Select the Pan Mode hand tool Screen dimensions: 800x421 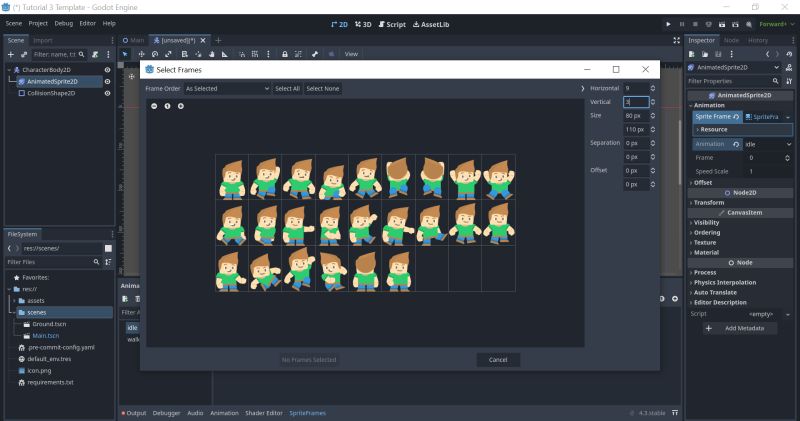211,54
